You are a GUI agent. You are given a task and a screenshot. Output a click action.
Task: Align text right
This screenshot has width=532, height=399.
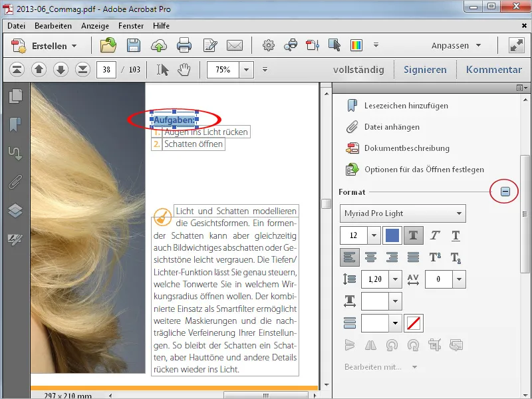[392, 257]
